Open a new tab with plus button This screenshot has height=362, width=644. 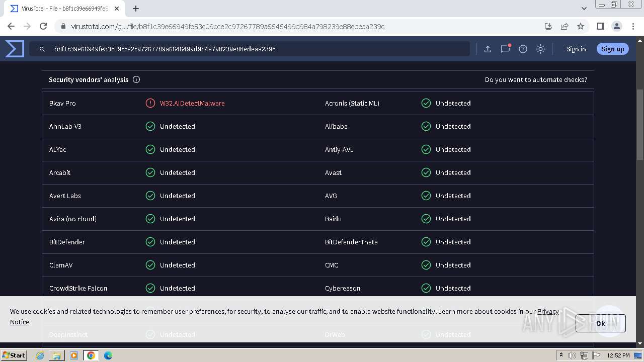(136, 9)
